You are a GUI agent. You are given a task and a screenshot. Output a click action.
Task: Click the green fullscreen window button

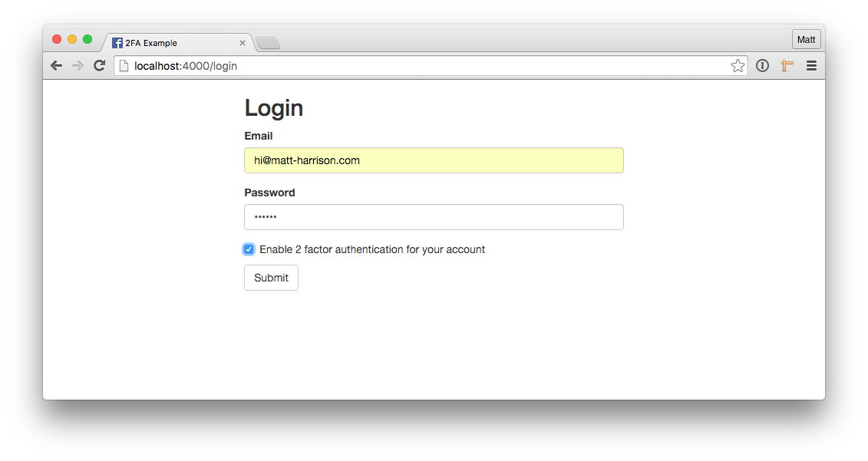coord(87,39)
